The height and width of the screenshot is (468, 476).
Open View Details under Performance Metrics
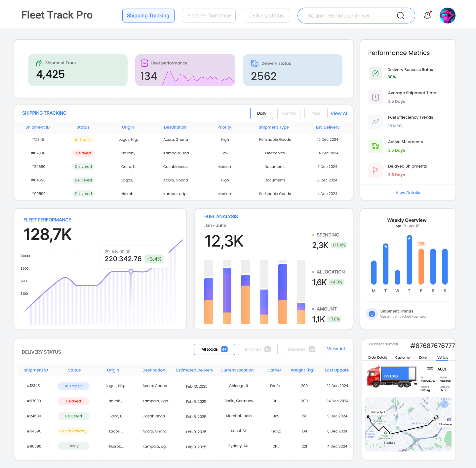point(408,192)
